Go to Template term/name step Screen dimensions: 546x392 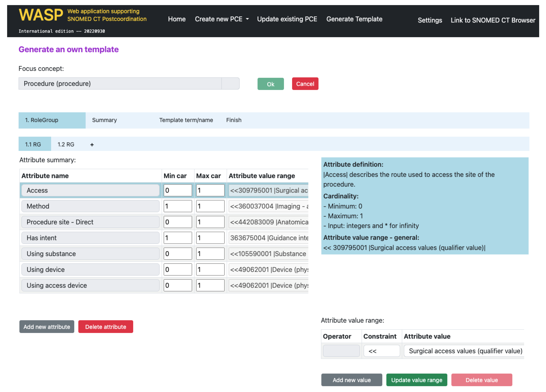click(x=186, y=120)
